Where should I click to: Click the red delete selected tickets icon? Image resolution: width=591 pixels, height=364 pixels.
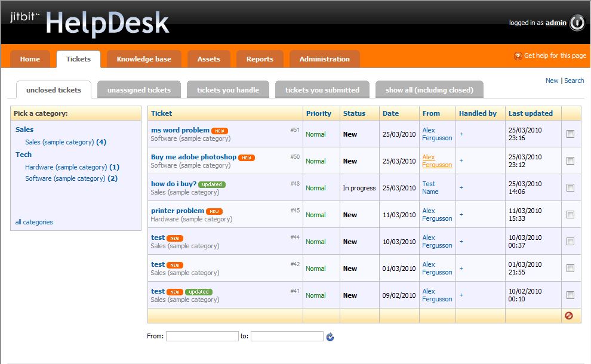tap(569, 316)
